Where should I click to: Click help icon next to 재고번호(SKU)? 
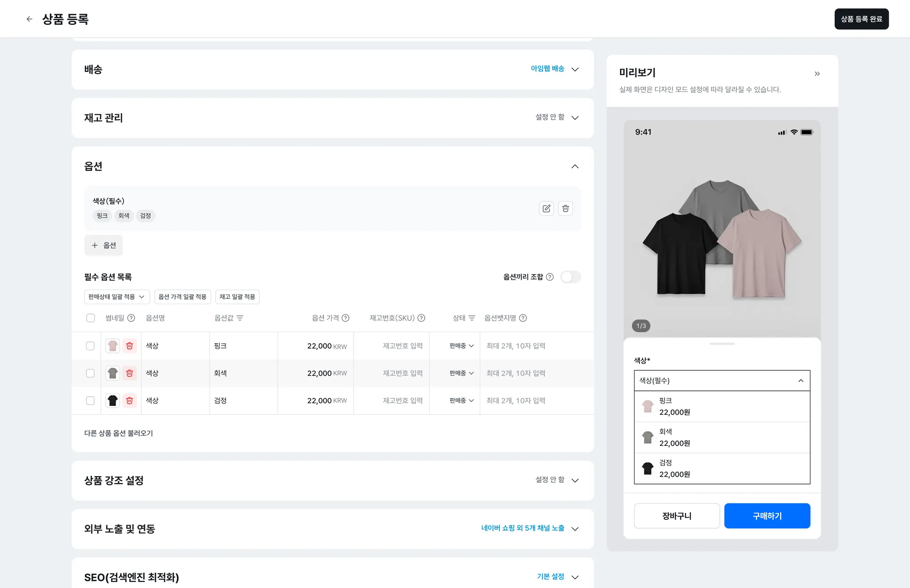click(421, 318)
